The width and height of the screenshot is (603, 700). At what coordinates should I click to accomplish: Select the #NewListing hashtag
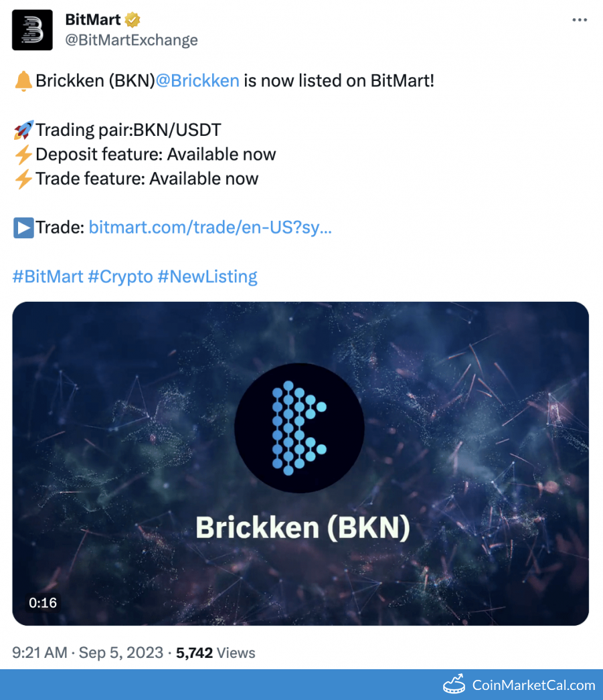click(207, 276)
